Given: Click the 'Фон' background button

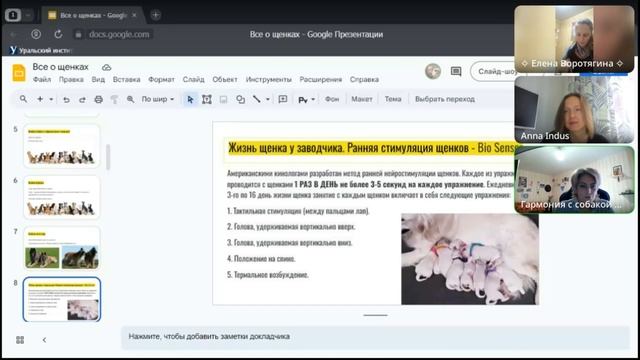Looking at the screenshot, I should pyautogui.click(x=332, y=99).
